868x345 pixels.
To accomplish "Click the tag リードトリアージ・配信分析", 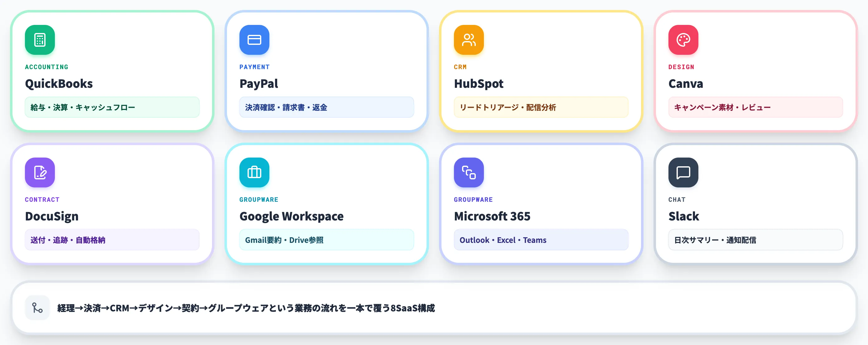I will [x=541, y=107].
